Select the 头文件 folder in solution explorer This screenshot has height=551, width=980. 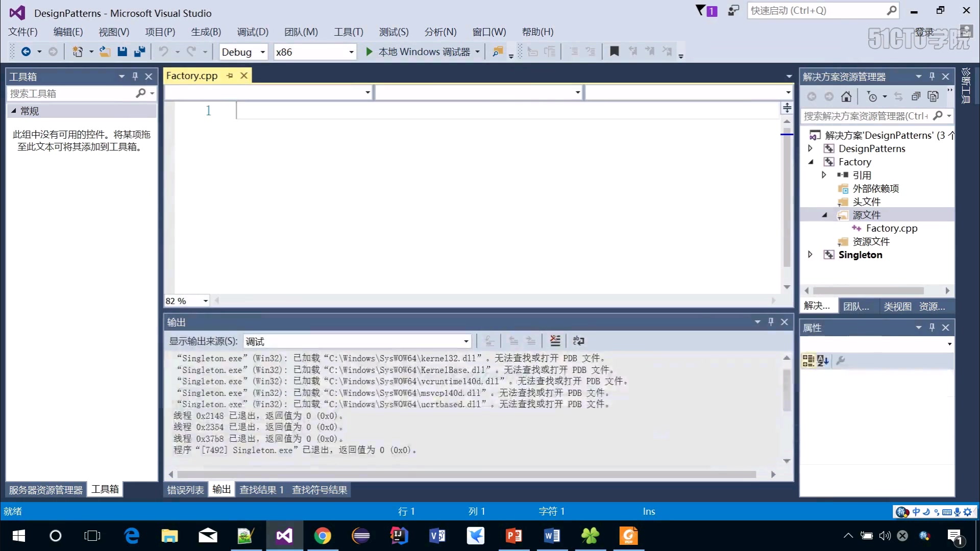tap(866, 202)
